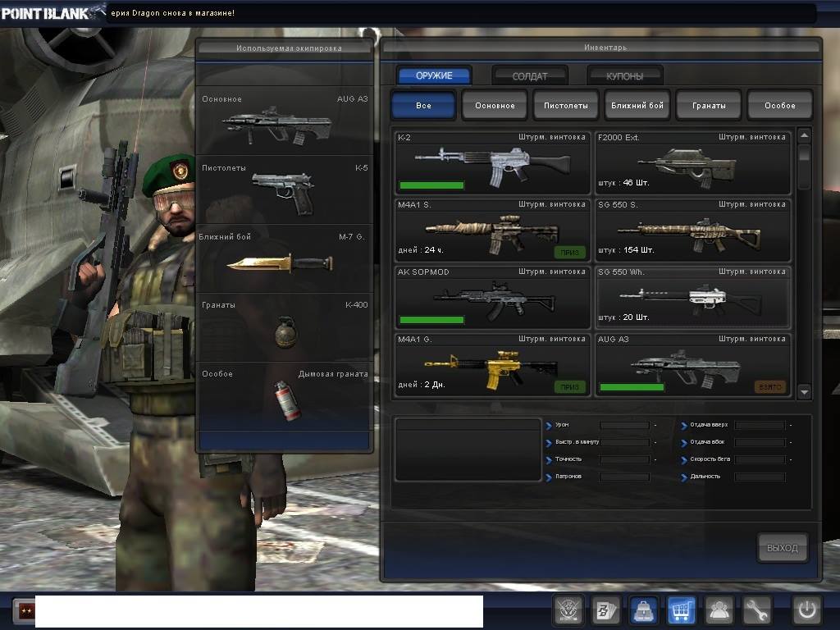Click ПРИЗ badge on M4A1 G.
Viewport: 840px width, 630px height.
point(569,386)
